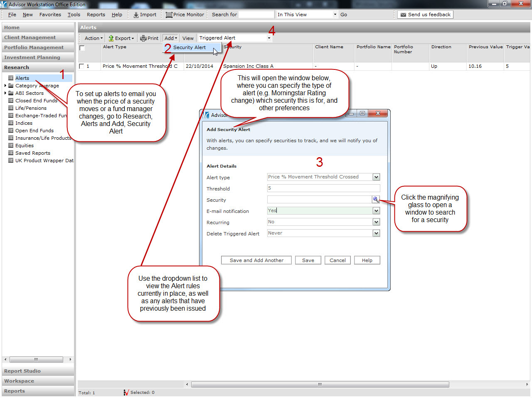532x398 pixels.
Task: Expand the Category Average tree folder
Action: tap(5, 86)
